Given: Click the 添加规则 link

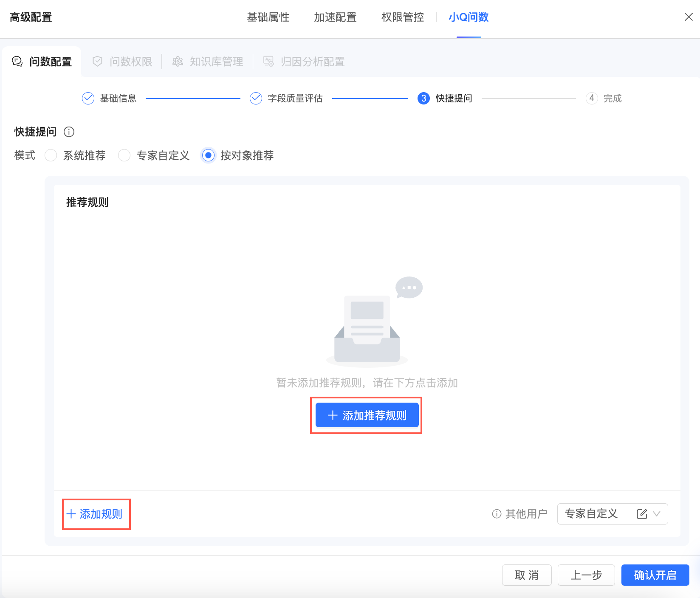Looking at the screenshot, I should [94, 514].
